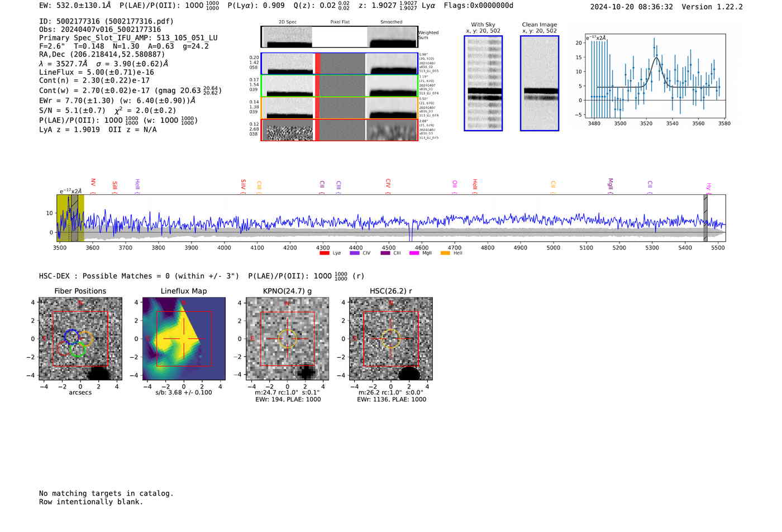Click the purple CIV legend swatch
The width and height of the screenshot is (782, 532).
(x=354, y=253)
